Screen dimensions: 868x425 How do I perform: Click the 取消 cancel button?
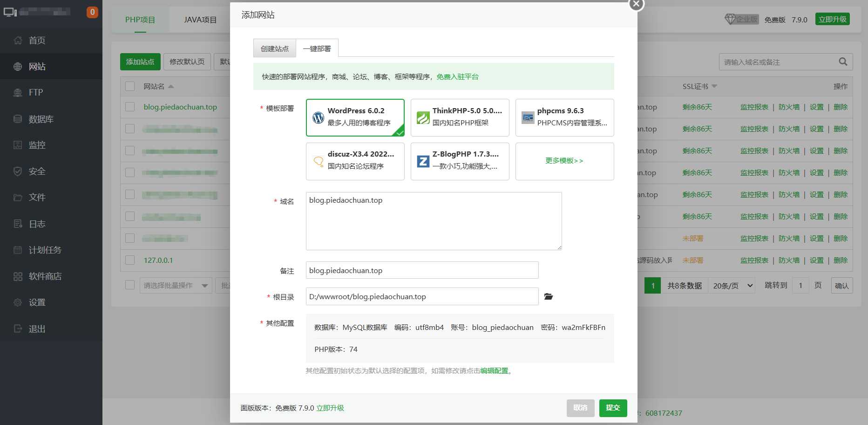click(581, 408)
